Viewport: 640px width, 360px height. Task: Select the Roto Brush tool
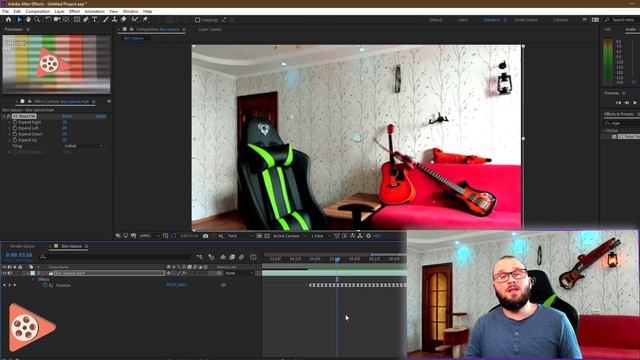pyautogui.click(x=135, y=19)
